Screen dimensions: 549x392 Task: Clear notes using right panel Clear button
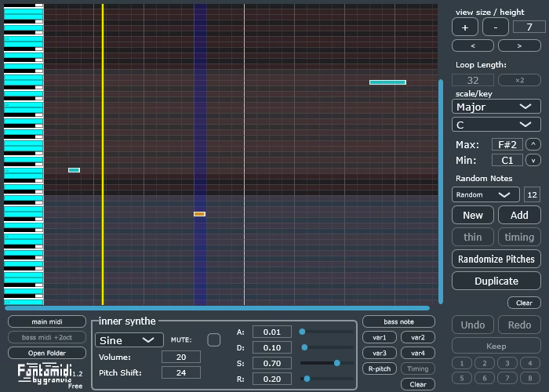pos(524,303)
